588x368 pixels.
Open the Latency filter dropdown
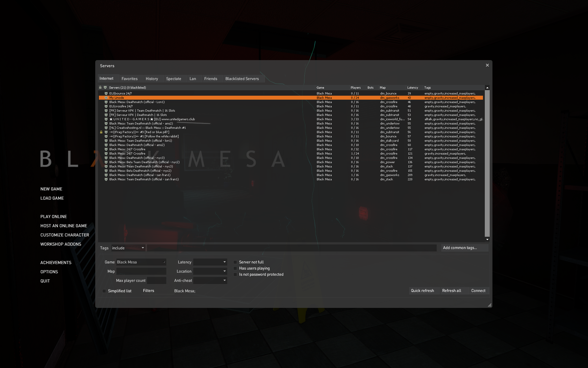(x=210, y=262)
